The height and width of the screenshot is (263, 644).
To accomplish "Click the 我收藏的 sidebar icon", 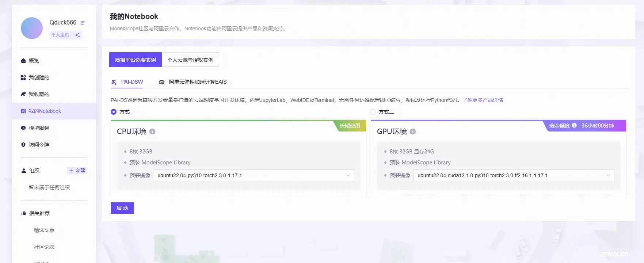I will [x=23, y=94].
